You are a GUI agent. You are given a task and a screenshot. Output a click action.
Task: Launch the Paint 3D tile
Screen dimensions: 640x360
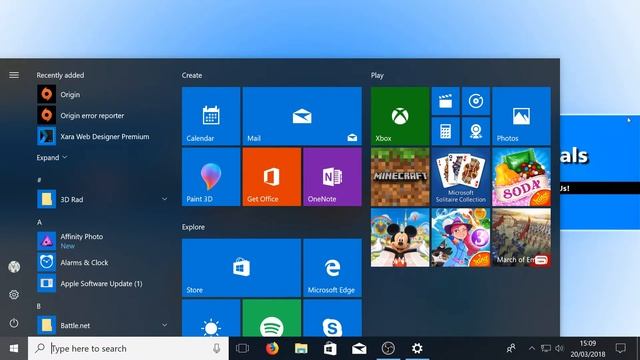pos(211,177)
